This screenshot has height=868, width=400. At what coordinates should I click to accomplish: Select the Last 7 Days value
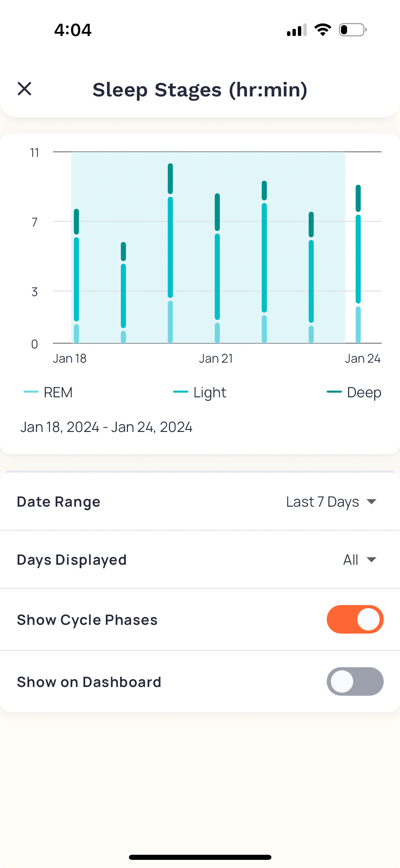[322, 502]
